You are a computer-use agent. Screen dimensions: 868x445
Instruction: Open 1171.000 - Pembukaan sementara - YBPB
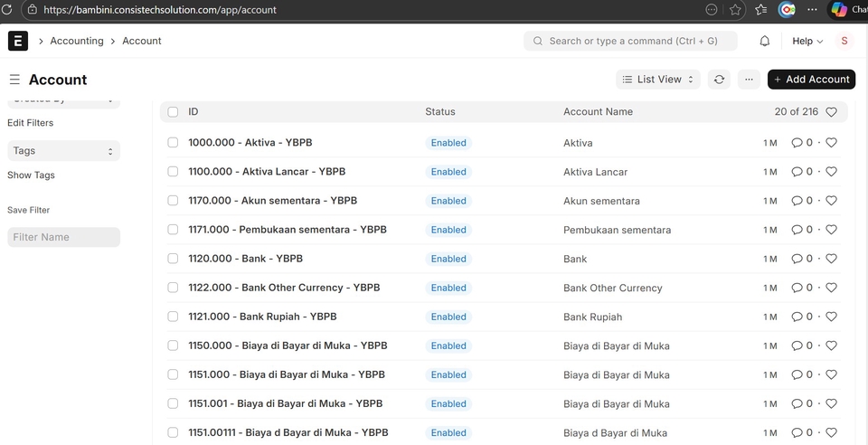pyautogui.click(x=288, y=230)
